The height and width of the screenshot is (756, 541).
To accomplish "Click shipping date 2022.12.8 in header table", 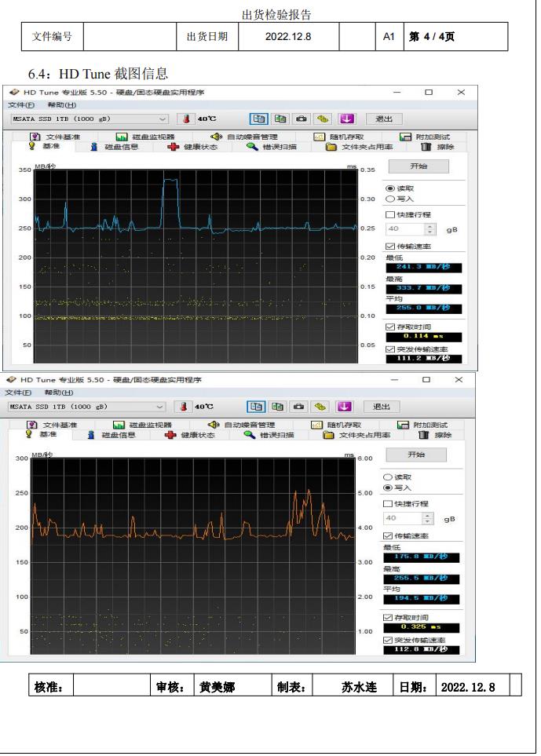I will [288, 37].
